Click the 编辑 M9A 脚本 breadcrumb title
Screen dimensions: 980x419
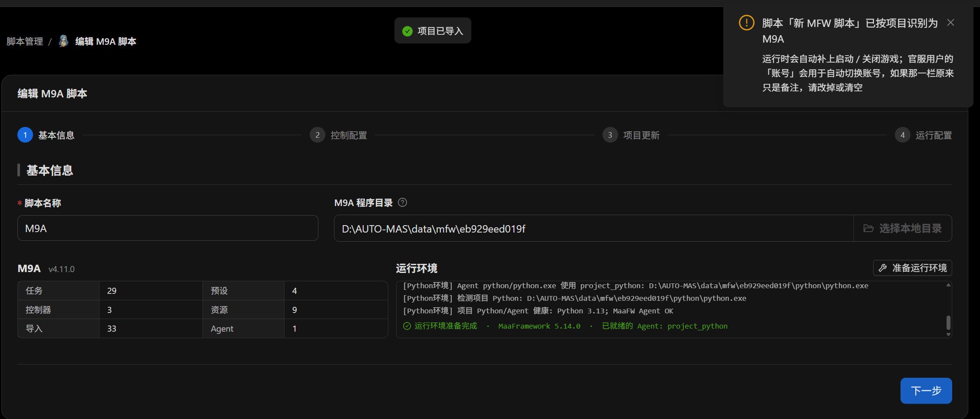(x=106, y=41)
